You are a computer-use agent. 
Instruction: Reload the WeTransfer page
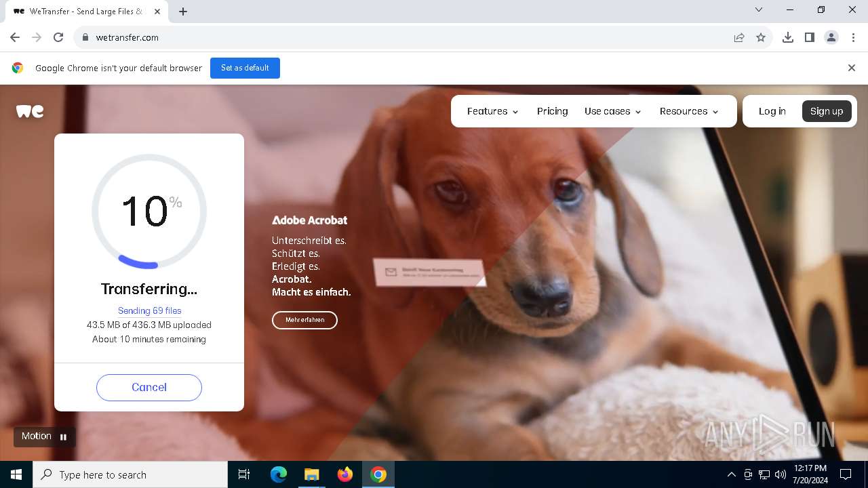pos(58,37)
